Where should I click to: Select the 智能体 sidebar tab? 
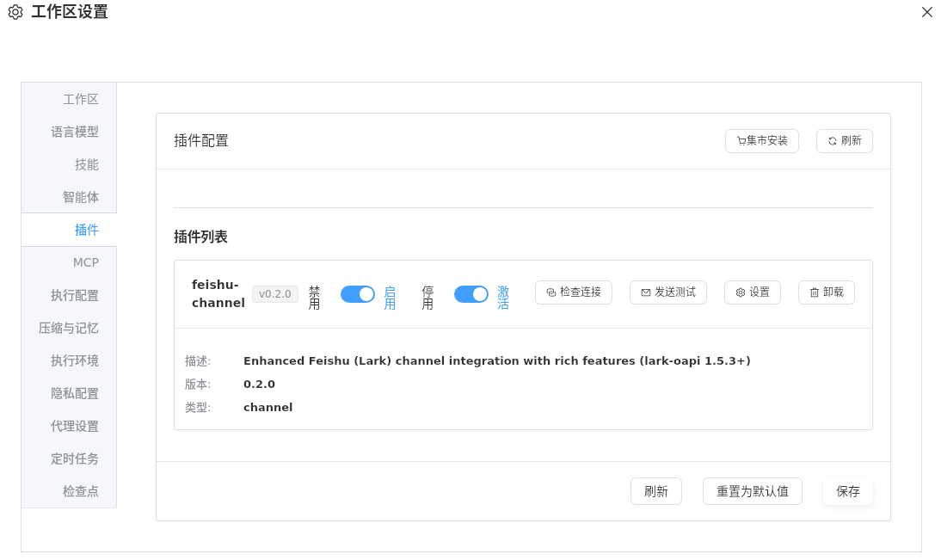pyautogui.click(x=80, y=197)
